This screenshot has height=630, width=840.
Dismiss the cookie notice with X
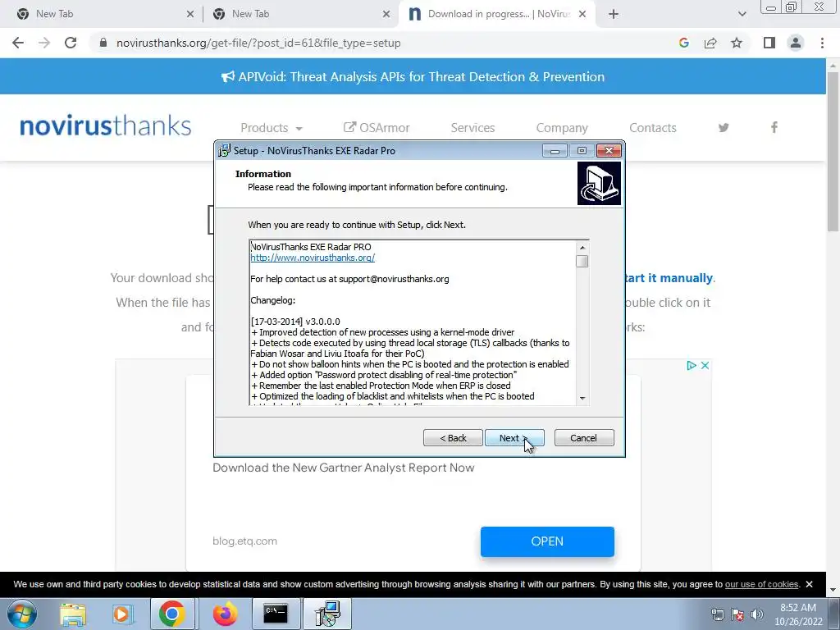[x=809, y=584]
